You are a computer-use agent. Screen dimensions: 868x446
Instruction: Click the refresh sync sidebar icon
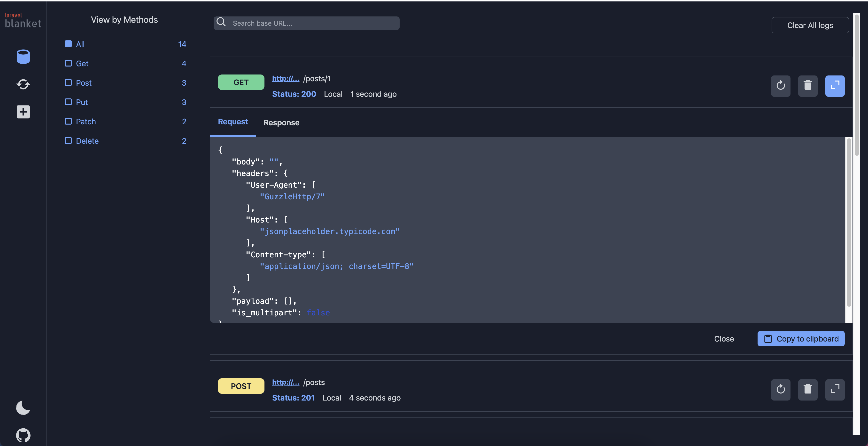[x=23, y=84]
